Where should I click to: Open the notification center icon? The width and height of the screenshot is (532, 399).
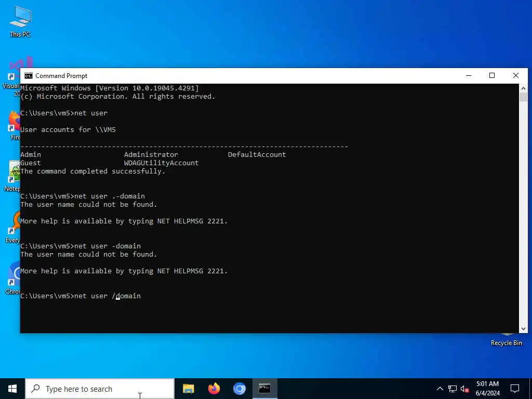[x=515, y=389]
